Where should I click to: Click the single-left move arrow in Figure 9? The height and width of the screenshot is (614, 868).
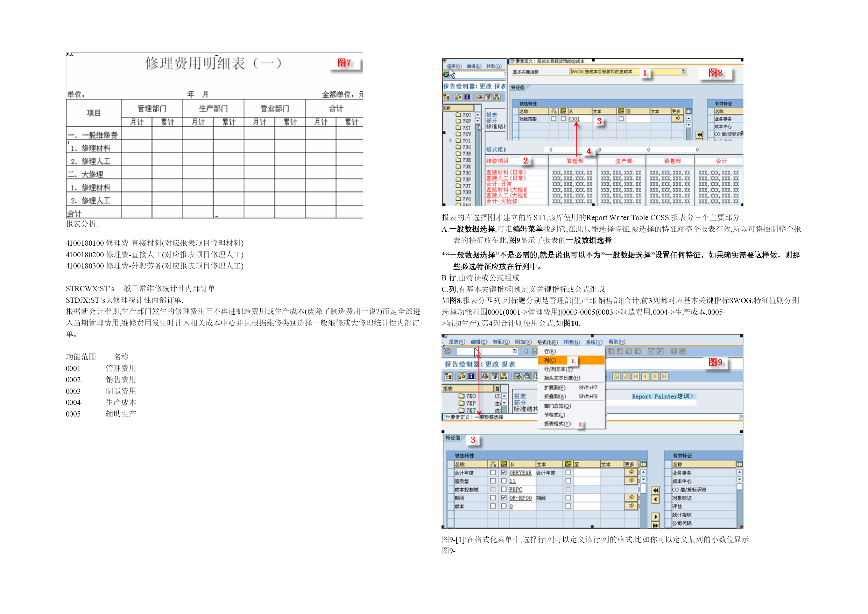[x=656, y=500]
